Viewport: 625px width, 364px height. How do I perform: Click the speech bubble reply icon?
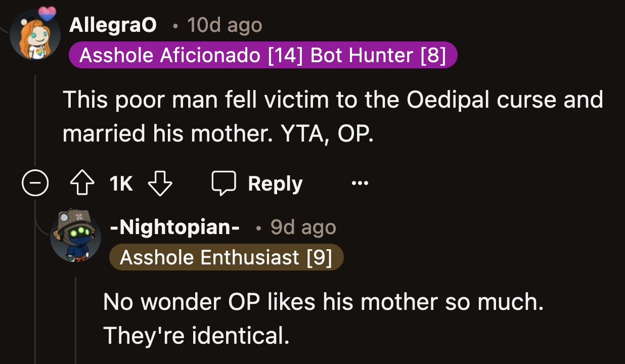[x=224, y=183]
